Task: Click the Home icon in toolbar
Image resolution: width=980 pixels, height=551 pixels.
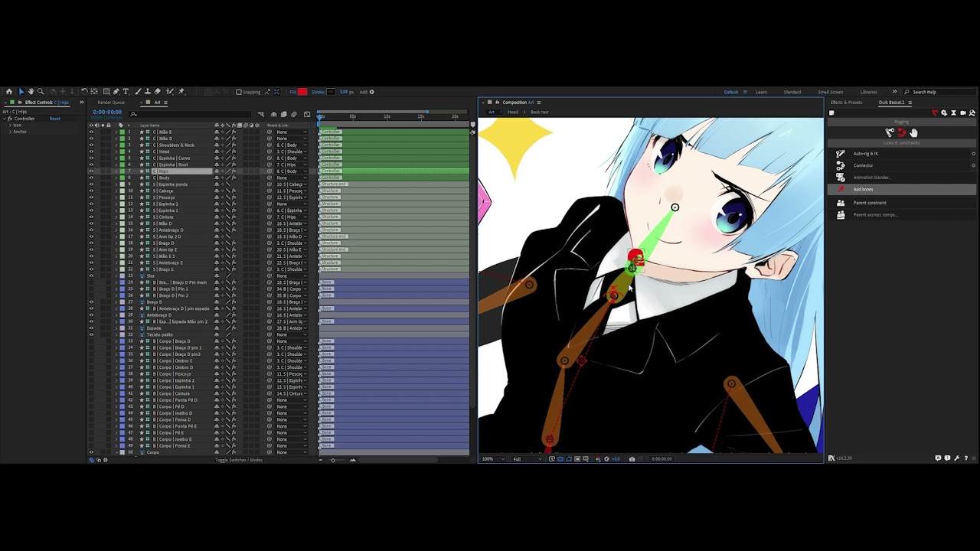Action: coord(9,92)
